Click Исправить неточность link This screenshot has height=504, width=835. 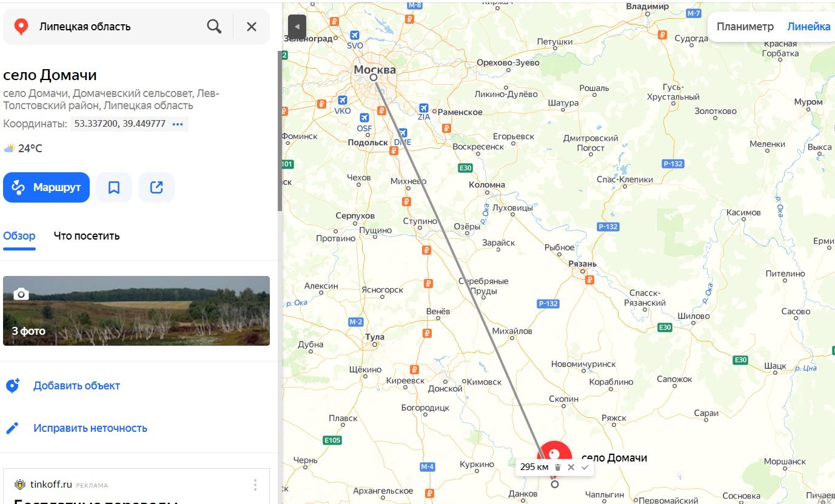(90, 428)
